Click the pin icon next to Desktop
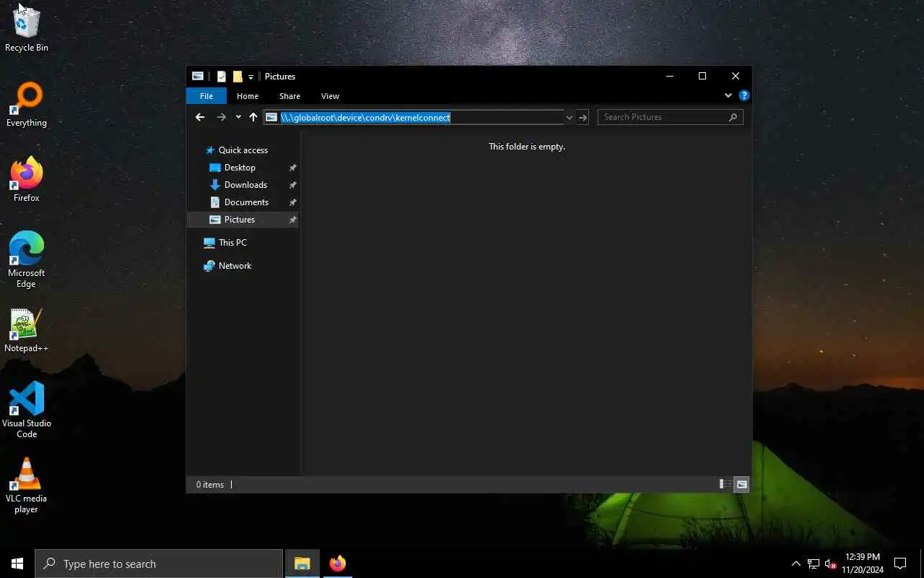This screenshot has width=924, height=578. [292, 168]
